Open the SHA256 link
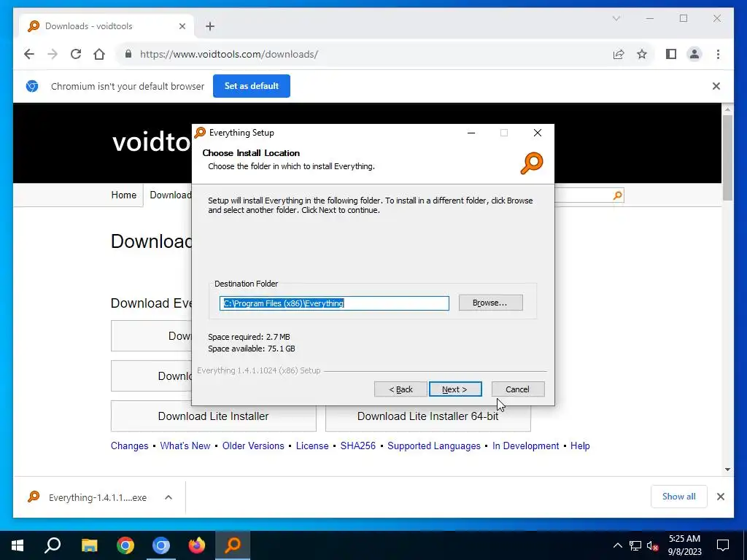Screen dimensions: 747x560 pos(357,446)
